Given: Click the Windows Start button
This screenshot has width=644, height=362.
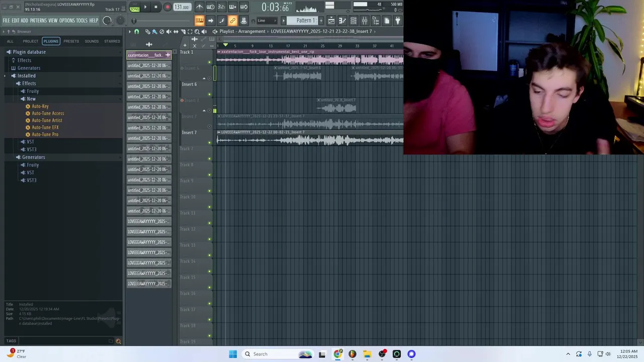Looking at the screenshot, I should click(x=232, y=354).
